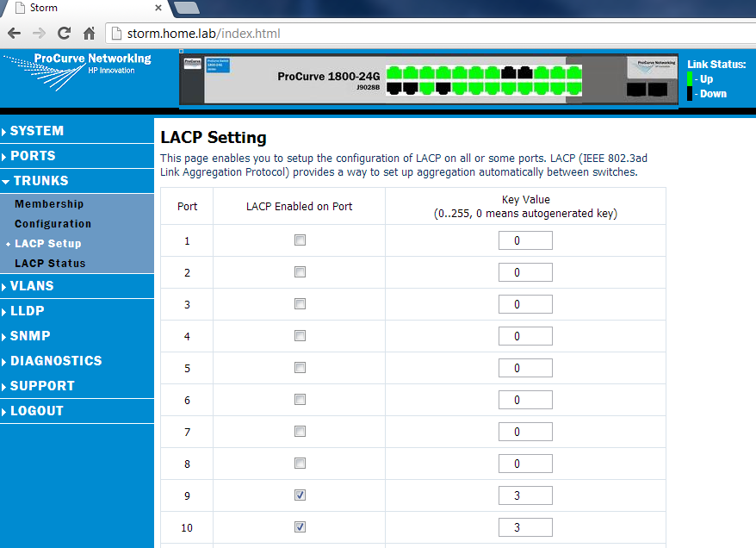This screenshot has width=756, height=548.
Task: Click the Key Value field for port 5
Action: click(525, 368)
